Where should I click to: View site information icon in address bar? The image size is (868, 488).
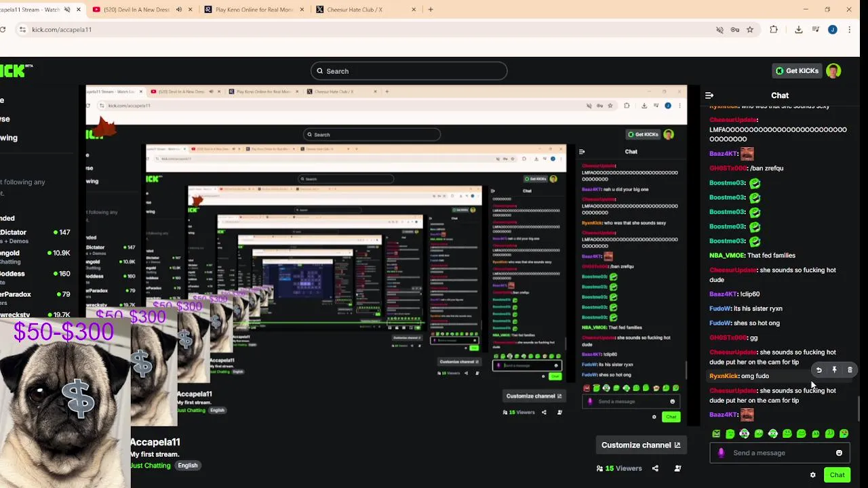tap(22, 30)
